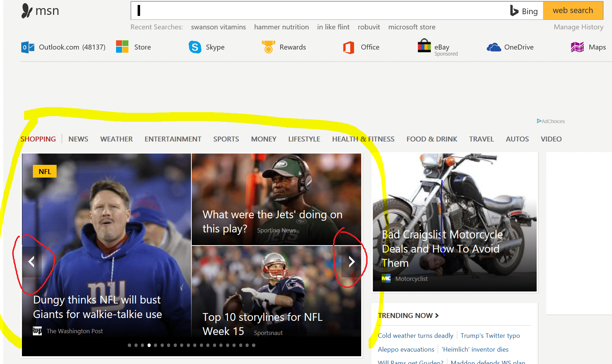
Task: Open the Rewards medal icon
Action: [x=269, y=47]
